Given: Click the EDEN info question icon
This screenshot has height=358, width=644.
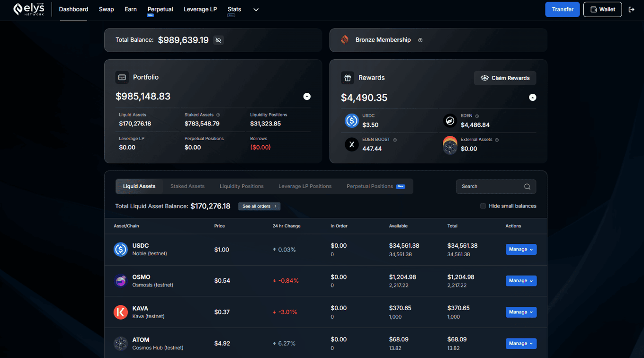Looking at the screenshot, I should coord(477,116).
